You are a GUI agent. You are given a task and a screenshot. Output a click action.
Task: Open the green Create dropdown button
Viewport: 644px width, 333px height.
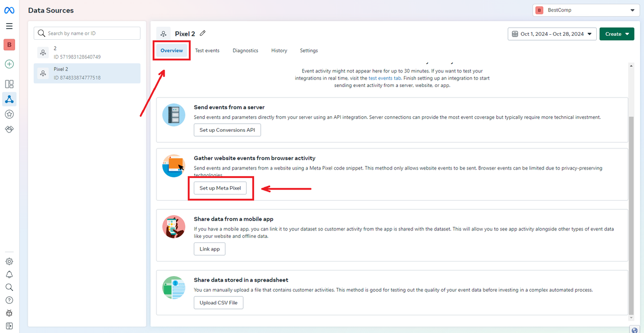click(617, 34)
